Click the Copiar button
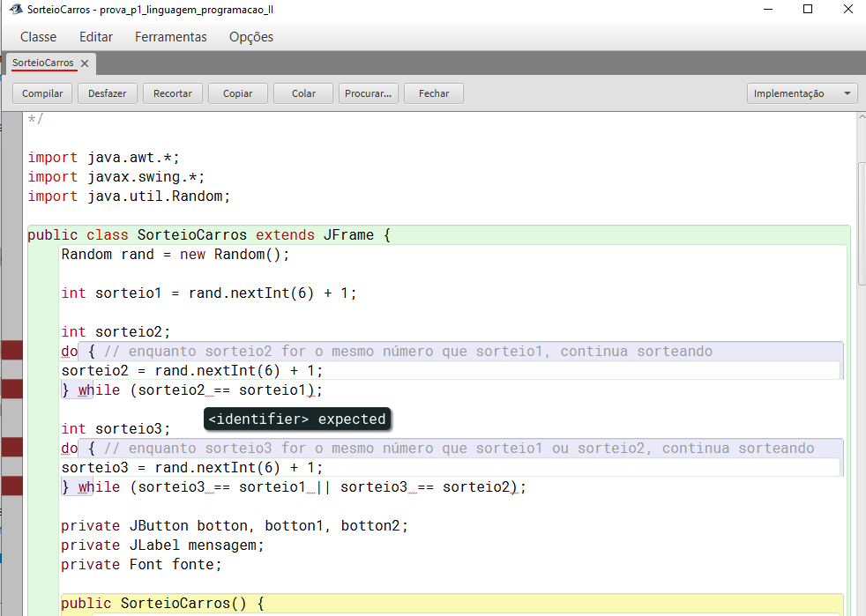Viewport: 866px width, 616px height. click(238, 93)
